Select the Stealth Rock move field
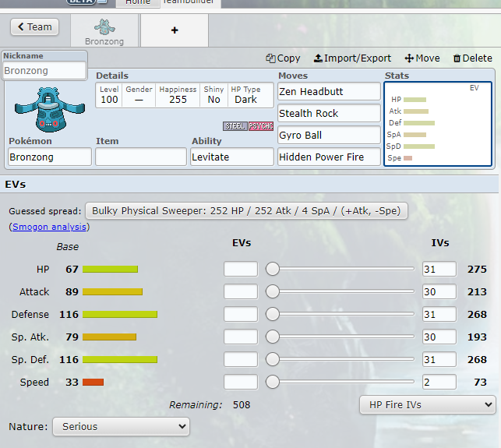The width and height of the screenshot is (501, 448). (x=329, y=114)
